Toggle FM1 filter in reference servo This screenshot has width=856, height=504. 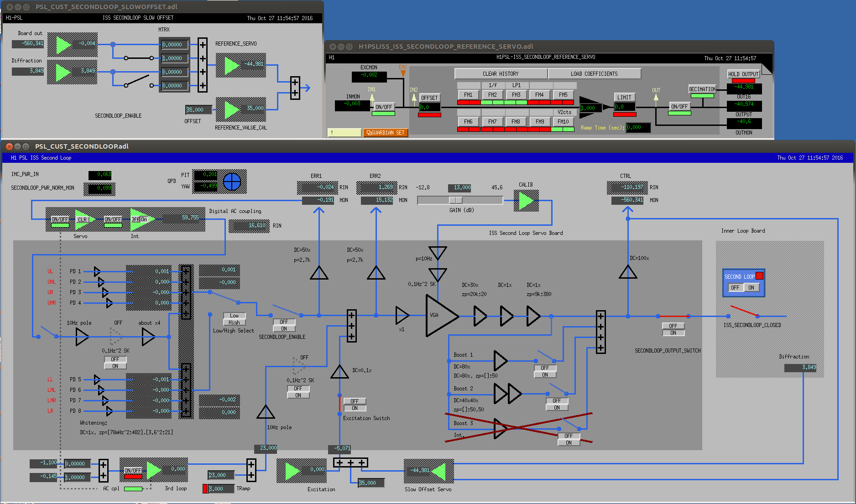point(468,95)
